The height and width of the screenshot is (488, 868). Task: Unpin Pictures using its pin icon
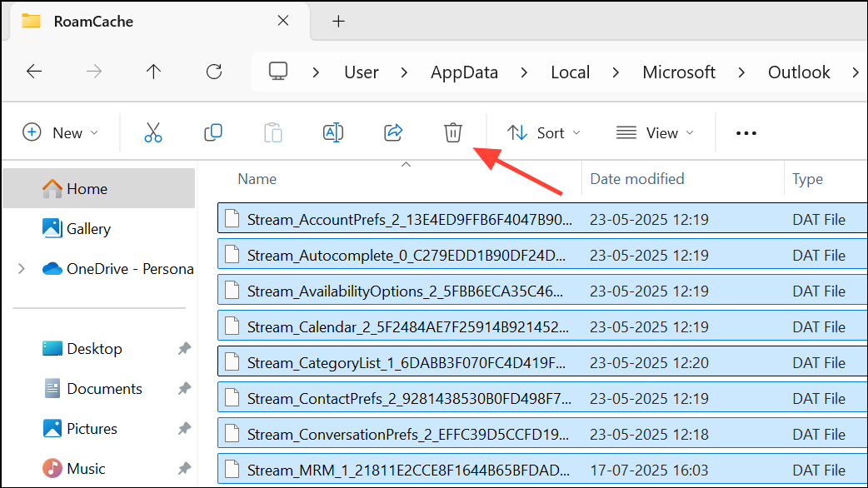(x=184, y=428)
